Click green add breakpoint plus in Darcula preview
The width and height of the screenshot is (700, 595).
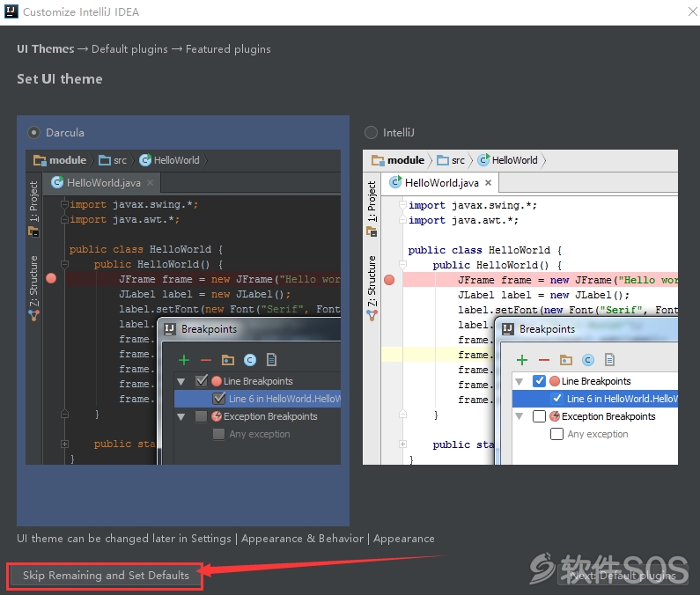coord(184,360)
